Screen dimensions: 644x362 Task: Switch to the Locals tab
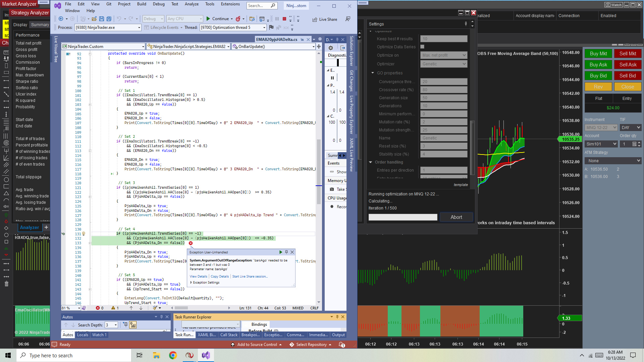pos(83,335)
